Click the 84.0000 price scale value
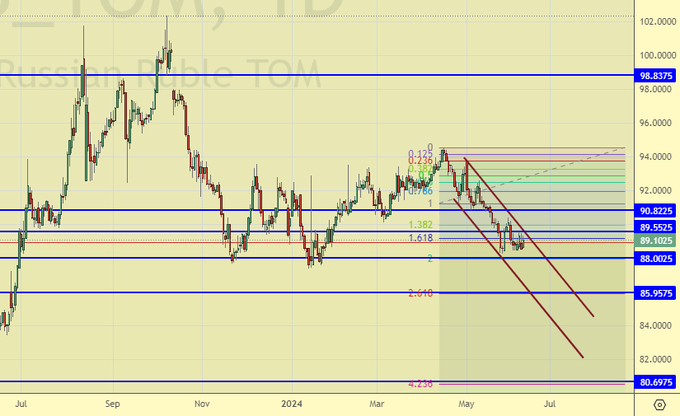Screen dimensions: 680x416 tap(654, 326)
